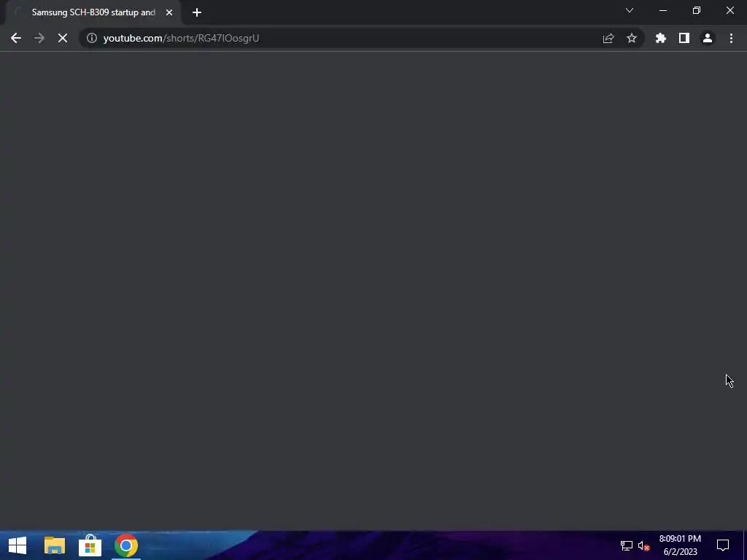Open the Extensions puzzle icon
Image resolution: width=747 pixels, height=560 pixels.
pos(661,38)
